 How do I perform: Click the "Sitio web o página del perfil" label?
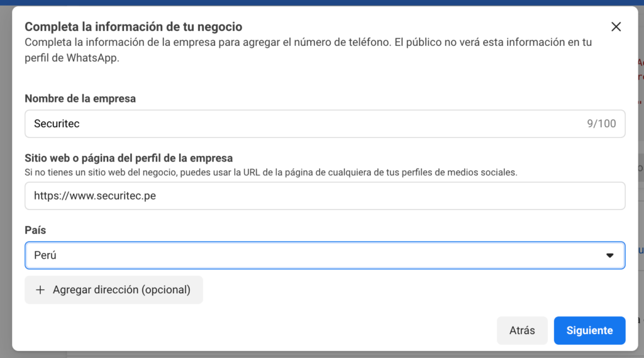[x=128, y=158]
